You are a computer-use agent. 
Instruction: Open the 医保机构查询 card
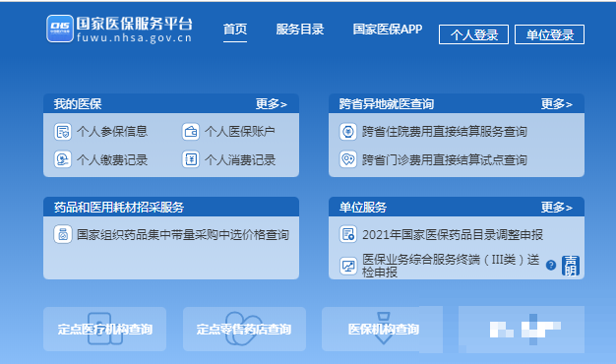coord(383,329)
